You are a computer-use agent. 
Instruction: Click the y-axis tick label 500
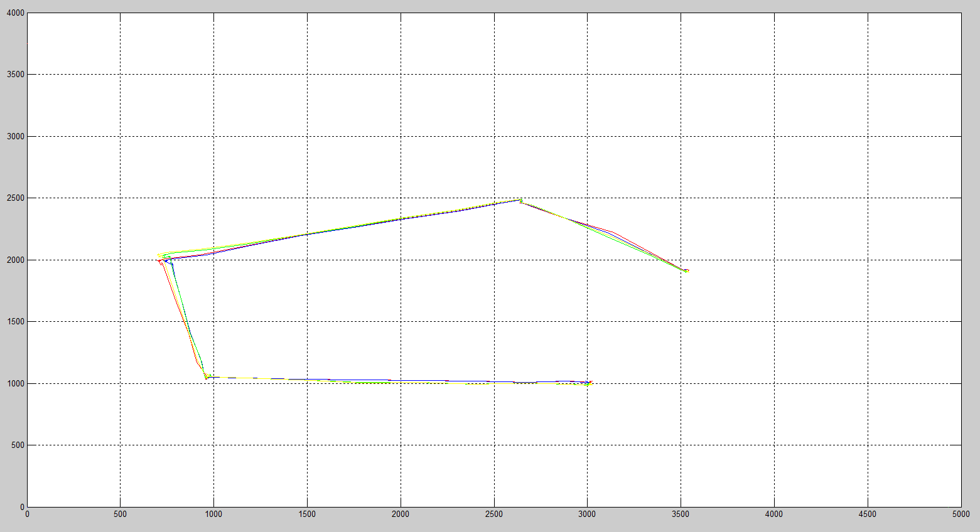pyautogui.click(x=18, y=445)
